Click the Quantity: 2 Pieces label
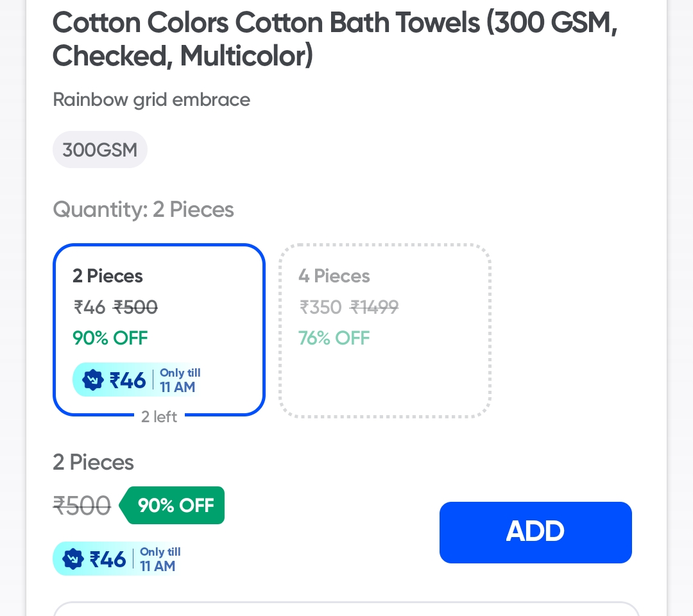Image resolution: width=693 pixels, height=616 pixels. [143, 210]
